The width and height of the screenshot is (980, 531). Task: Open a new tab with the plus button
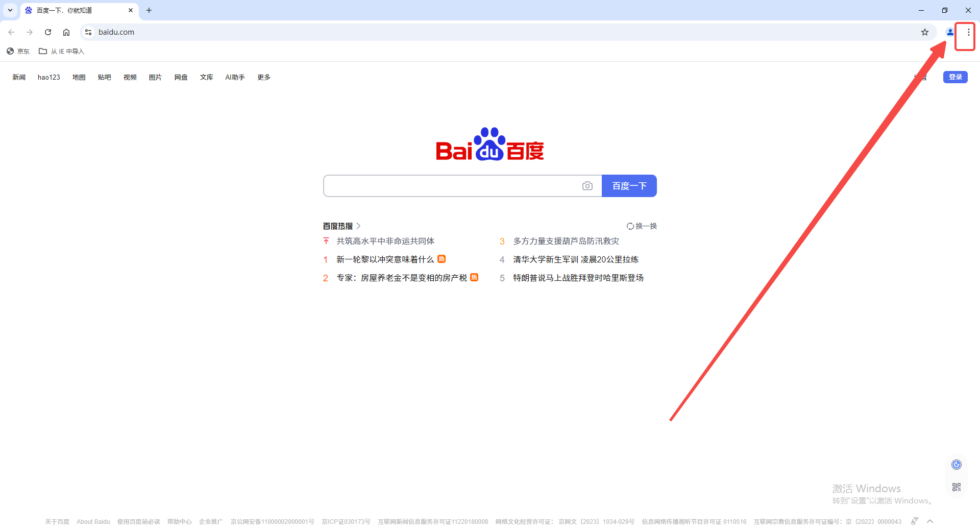[x=149, y=10]
